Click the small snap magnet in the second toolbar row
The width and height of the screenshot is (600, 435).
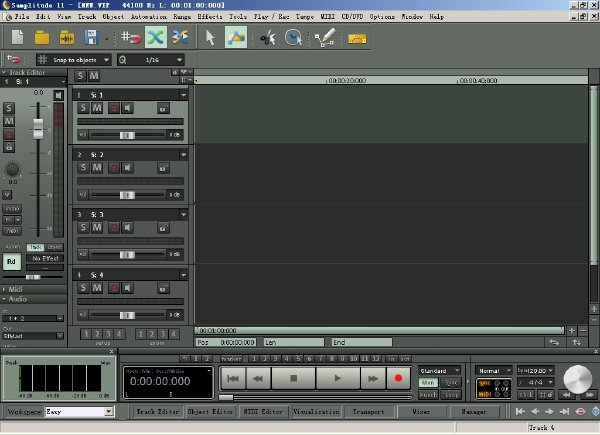pos(13,59)
